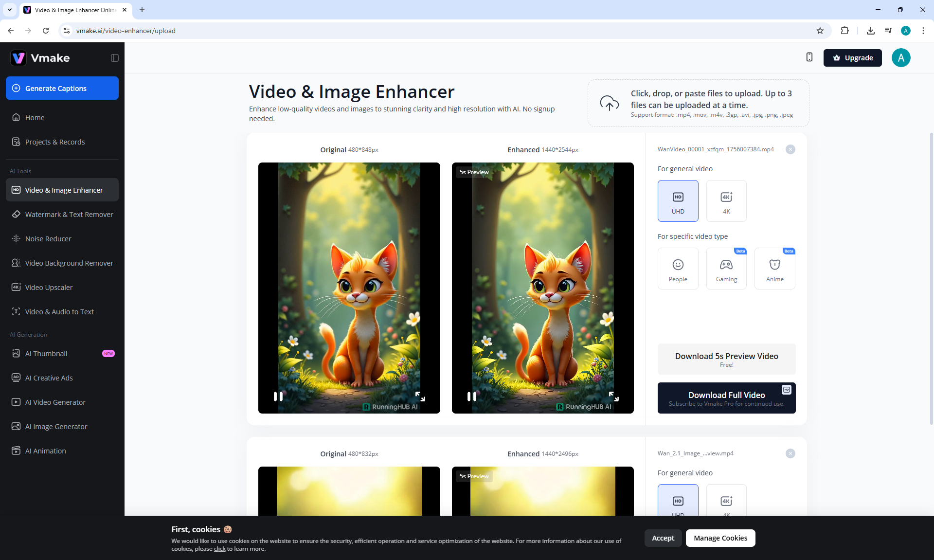Expand the original video to fullscreen
The width and height of the screenshot is (934, 560).
coord(420,397)
